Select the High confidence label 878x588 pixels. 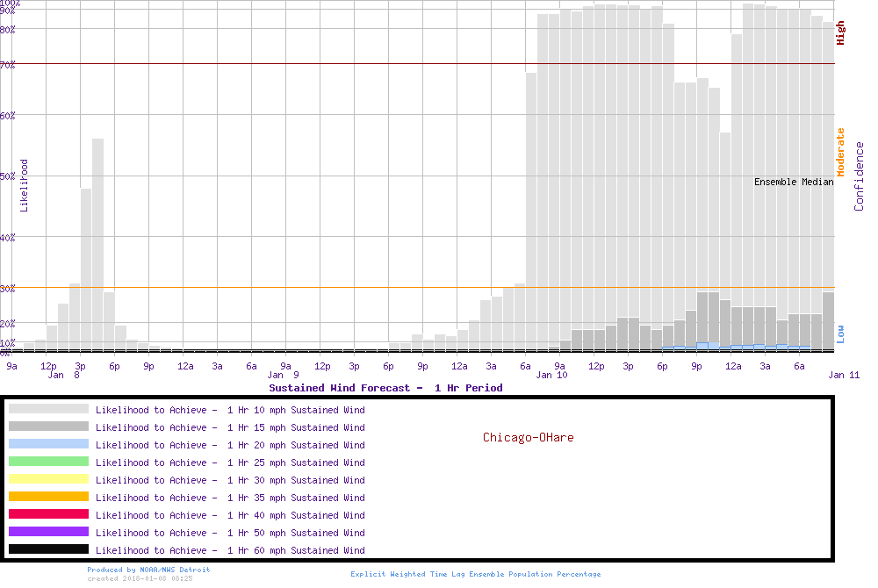(840, 33)
